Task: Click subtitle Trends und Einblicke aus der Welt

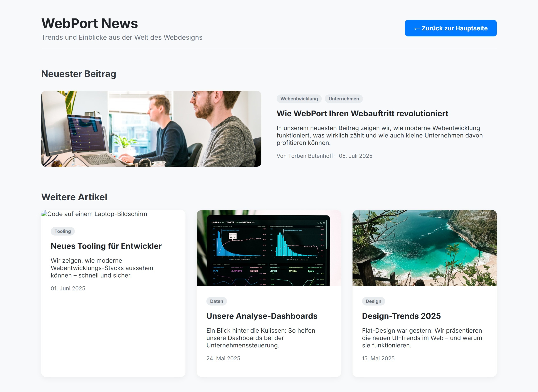Action: [122, 37]
